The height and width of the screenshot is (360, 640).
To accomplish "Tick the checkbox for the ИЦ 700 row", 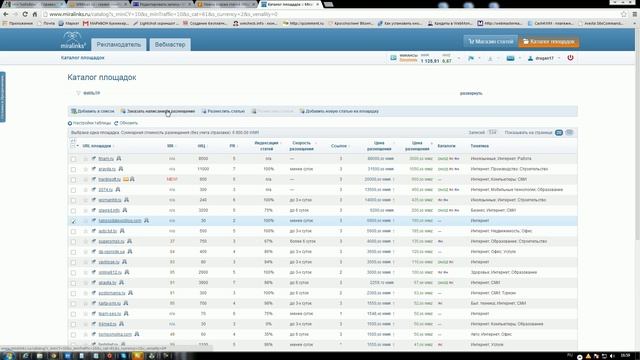I will pyautogui.click(x=73, y=304).
